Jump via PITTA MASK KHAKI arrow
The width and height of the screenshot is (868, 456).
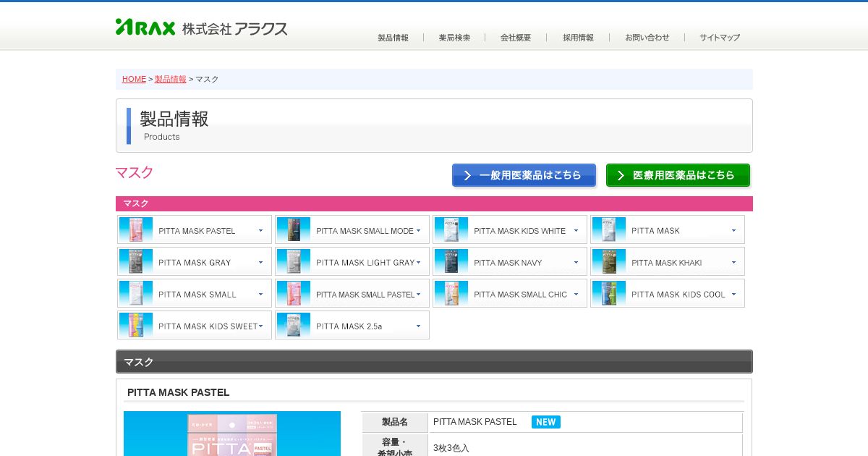coord(733,263)
